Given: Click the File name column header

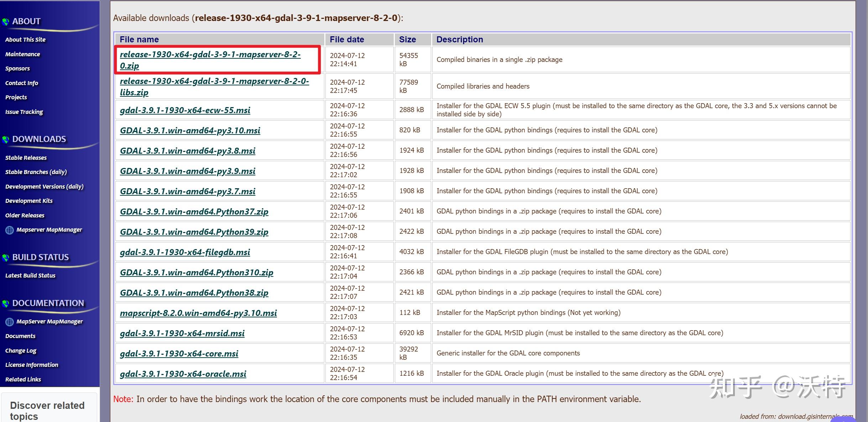Looking at the screenshot, I should tap(139, 39).
